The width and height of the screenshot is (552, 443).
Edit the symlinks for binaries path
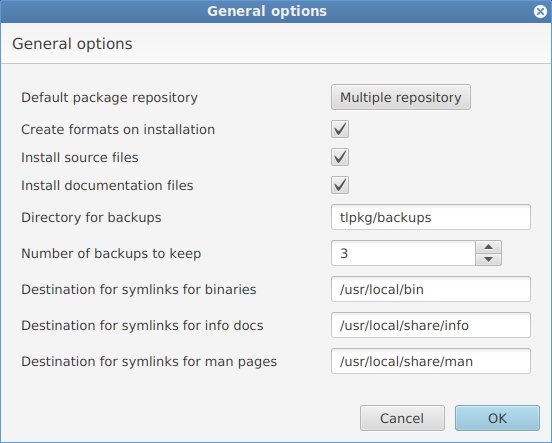(431, 289)
